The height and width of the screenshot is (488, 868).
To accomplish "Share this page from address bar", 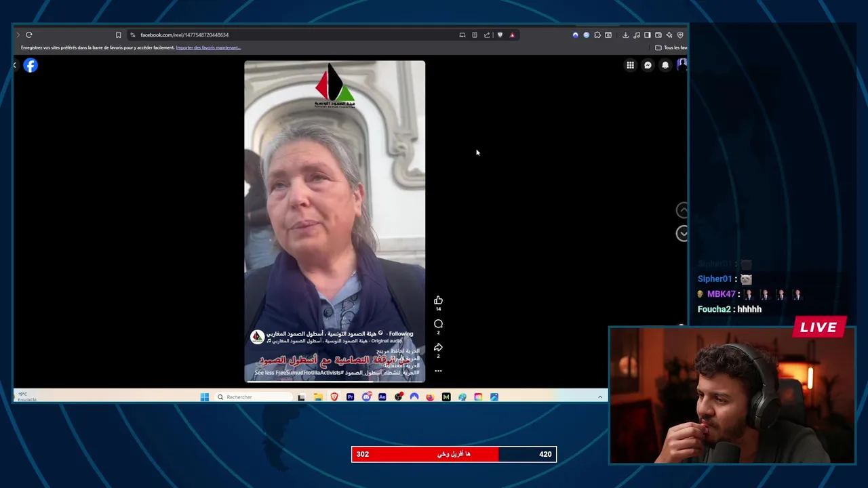I will 487,35.
